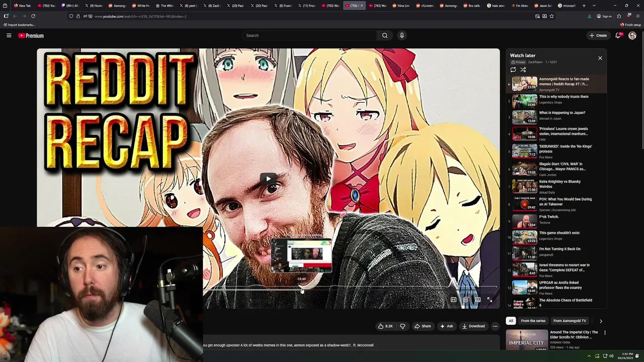
Task: Click 'Finish setup' in bookmarks bar
Action: pyautogui.click(x=630, y=25)
